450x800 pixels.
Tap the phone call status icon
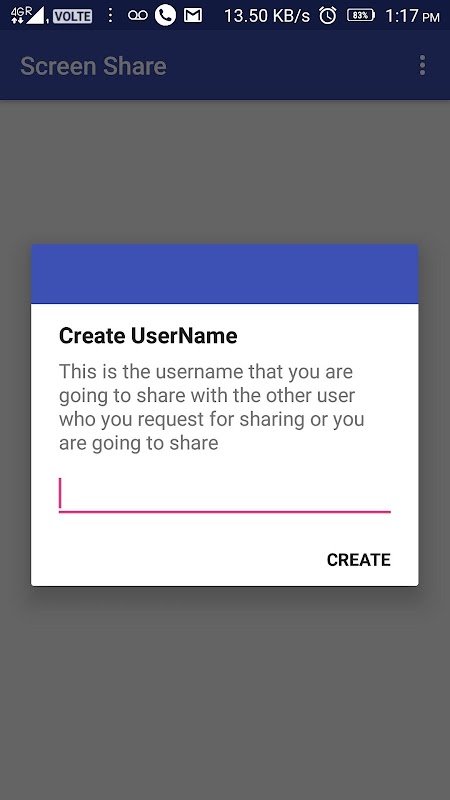(x=165, y=15)
